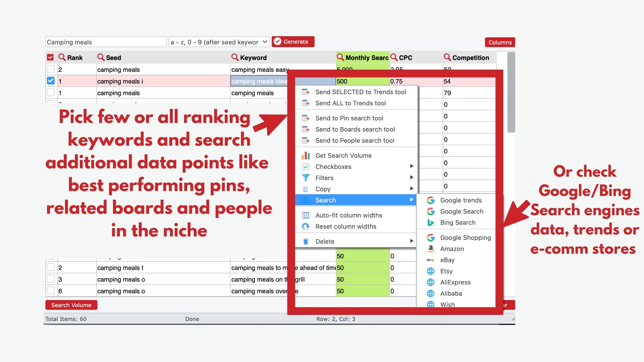The image size is (644, 362).
Task: Click the eBay logo icon
Action: pyautogui.click(x=430, y=260)
